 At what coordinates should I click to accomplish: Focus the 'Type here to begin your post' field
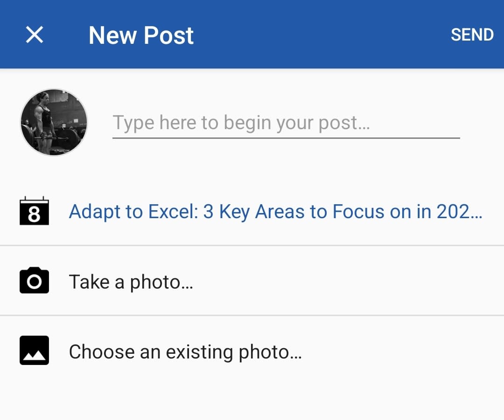pos(286,123)
